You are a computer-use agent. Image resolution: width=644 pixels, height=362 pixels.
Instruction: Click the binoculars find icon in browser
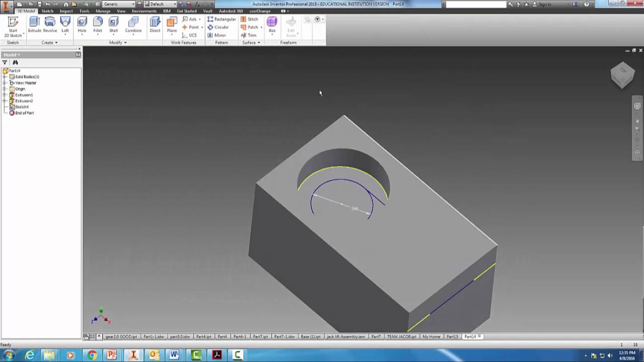pos(15,62)
